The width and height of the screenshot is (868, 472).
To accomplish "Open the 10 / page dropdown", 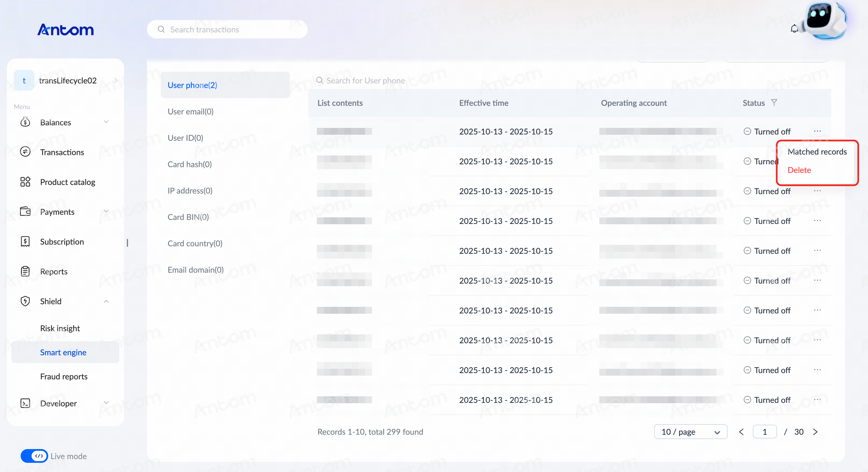I will click(x=690, y=432).
